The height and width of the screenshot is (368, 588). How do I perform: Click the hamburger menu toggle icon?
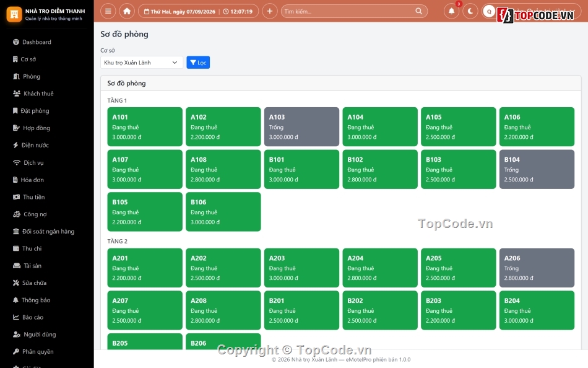pyautogui.click(x=108, y=11)
